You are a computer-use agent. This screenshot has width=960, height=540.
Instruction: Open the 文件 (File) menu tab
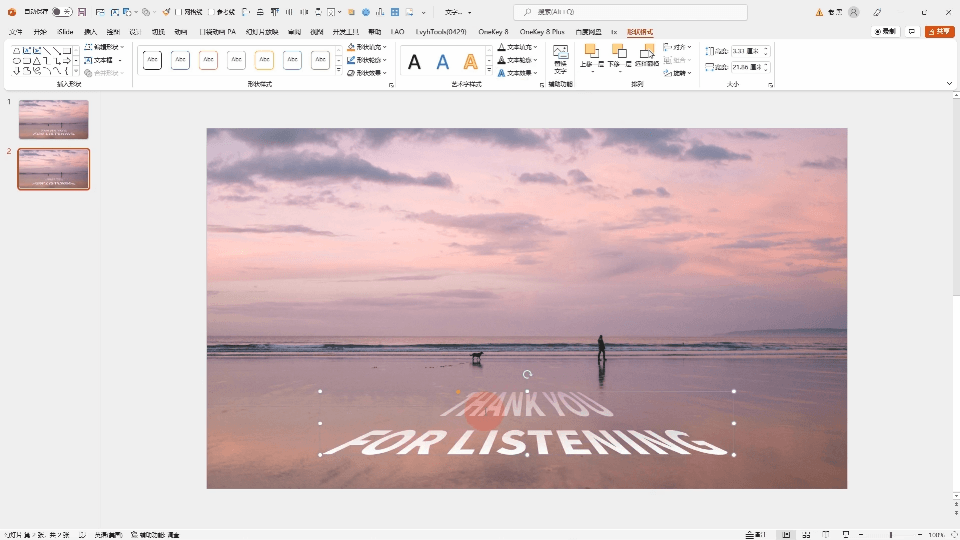[16, 32]
